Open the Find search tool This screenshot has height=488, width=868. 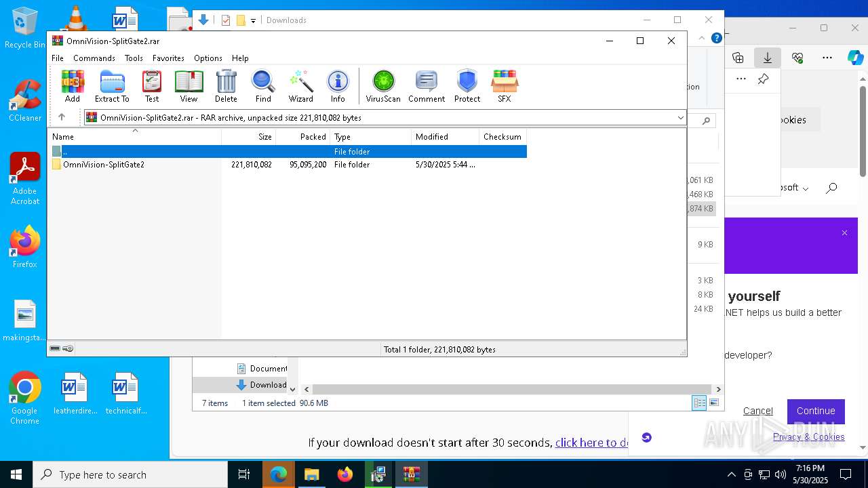point(263,86)
